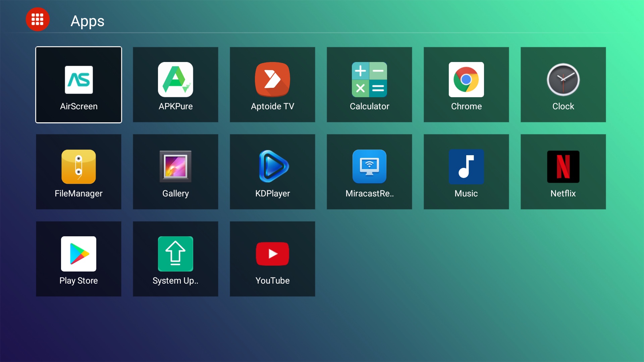Open the FileManager app
644x362 pixels.
[78, 172]
